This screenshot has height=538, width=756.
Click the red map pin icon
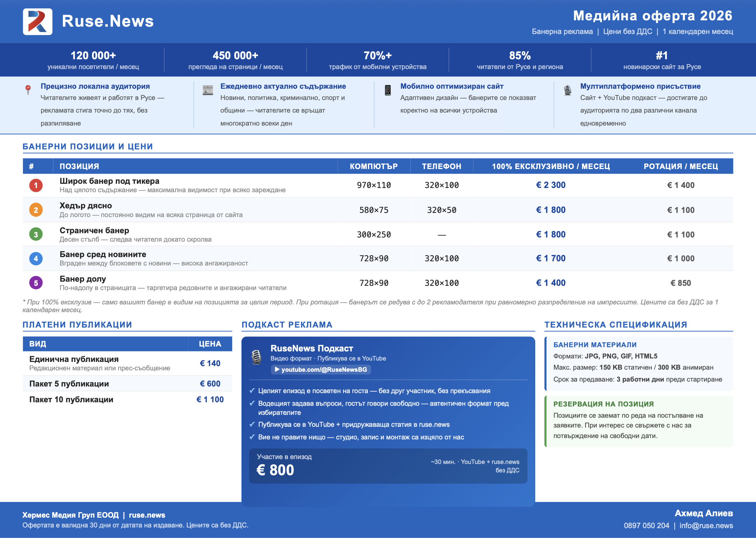[x=28, y=89]
